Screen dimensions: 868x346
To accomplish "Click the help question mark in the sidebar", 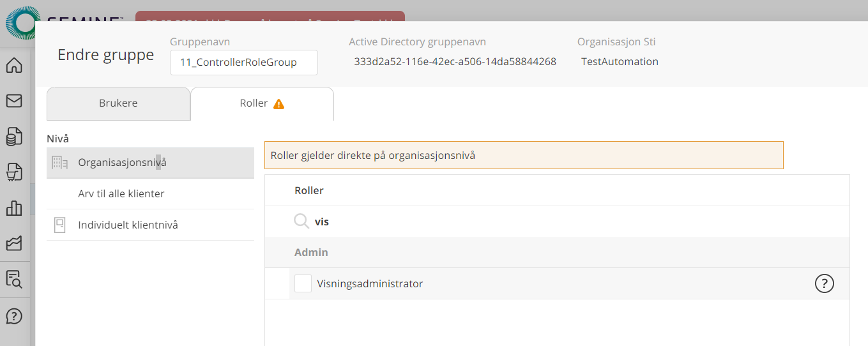I will (14, 316).
